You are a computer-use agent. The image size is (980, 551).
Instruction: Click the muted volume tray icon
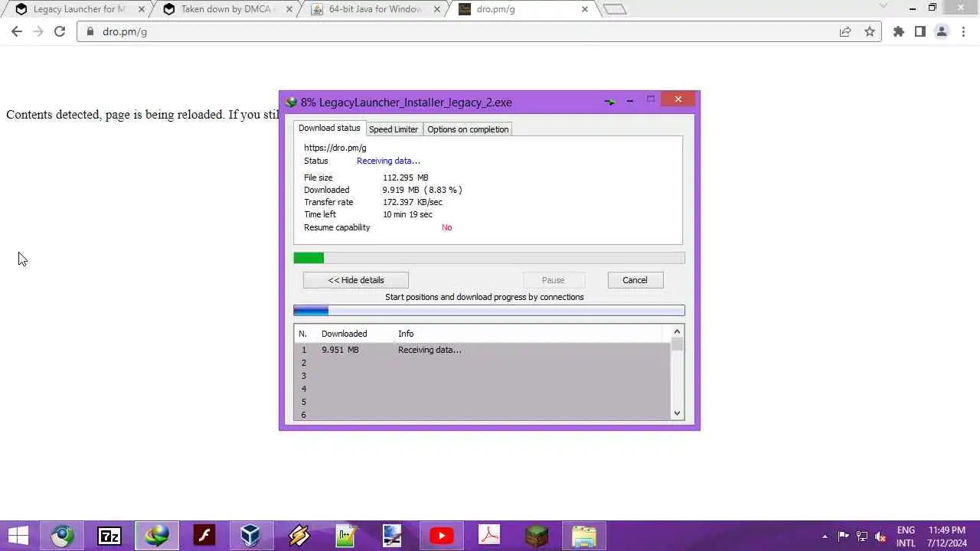pyautogui.click(x=881, y=536)
